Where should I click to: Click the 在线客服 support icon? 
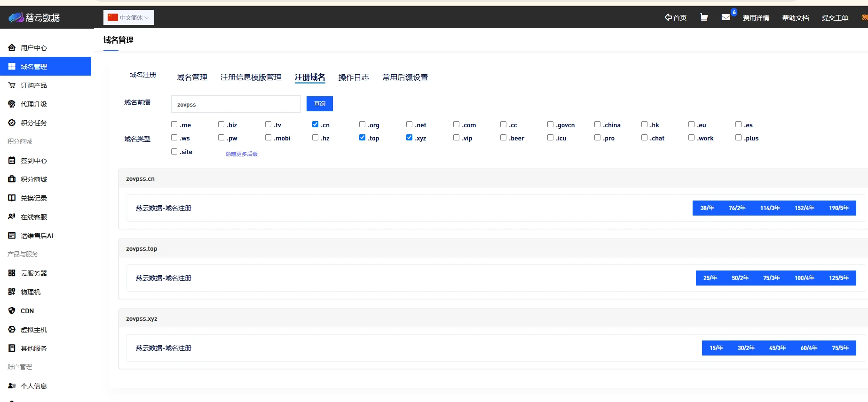pos(12,217)
